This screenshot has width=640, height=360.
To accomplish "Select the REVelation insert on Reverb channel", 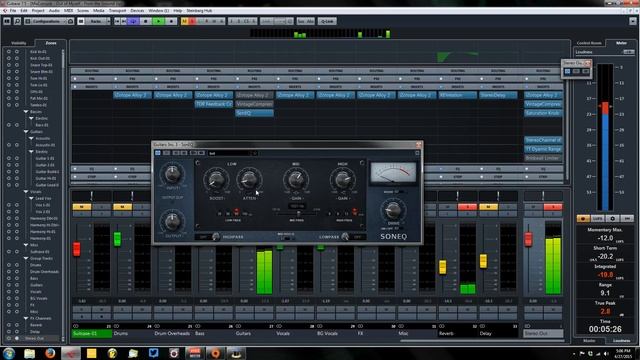I will click(x=457, y=95).
